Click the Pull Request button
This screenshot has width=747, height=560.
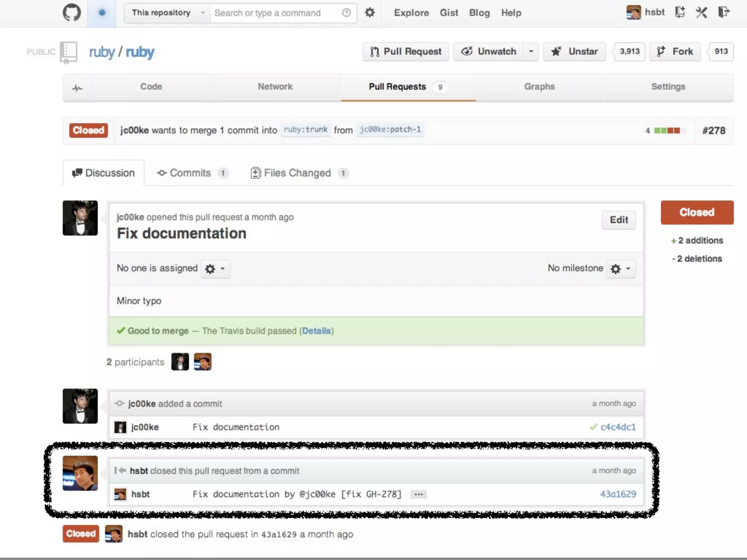(406, 51)
